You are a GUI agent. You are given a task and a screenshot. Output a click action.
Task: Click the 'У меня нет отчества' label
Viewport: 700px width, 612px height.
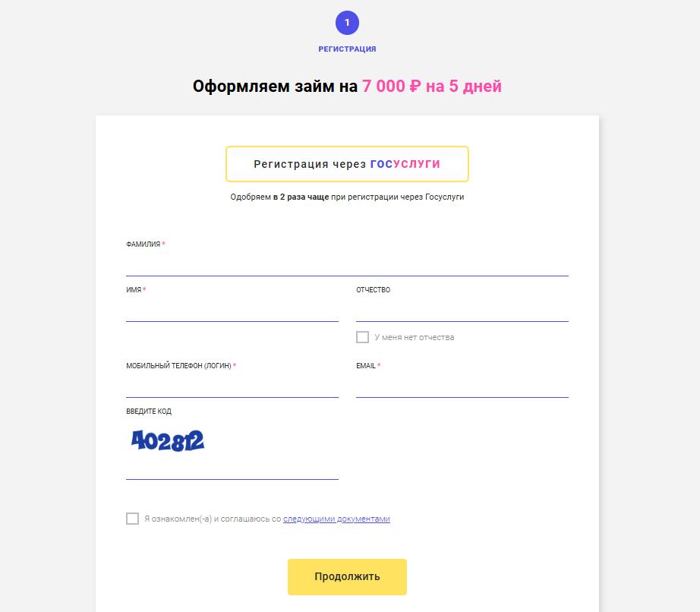pyautogui.click(x=414, y=337)
